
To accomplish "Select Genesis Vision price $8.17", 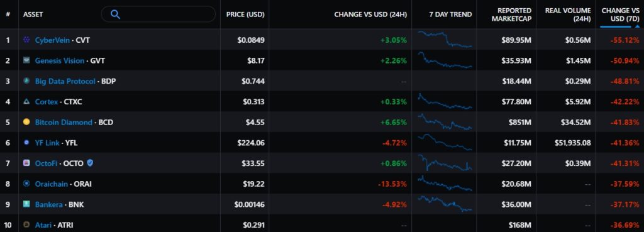I will 255,61.
